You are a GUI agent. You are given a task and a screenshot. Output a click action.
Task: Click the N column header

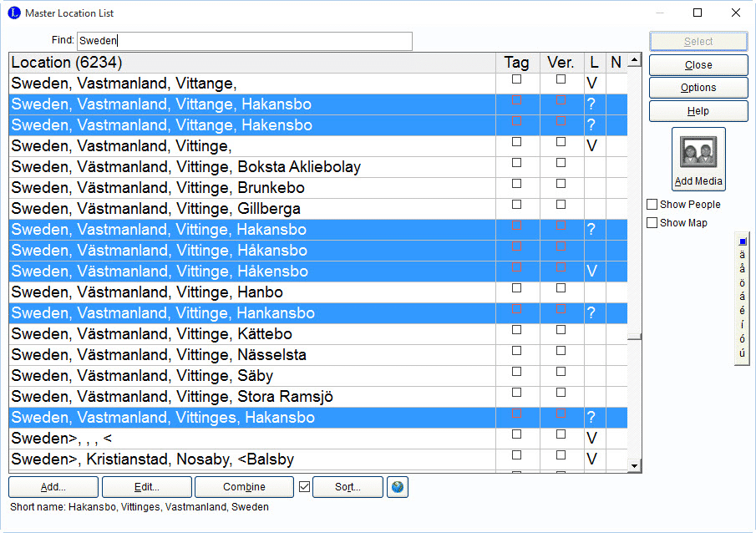click(616, 63)
